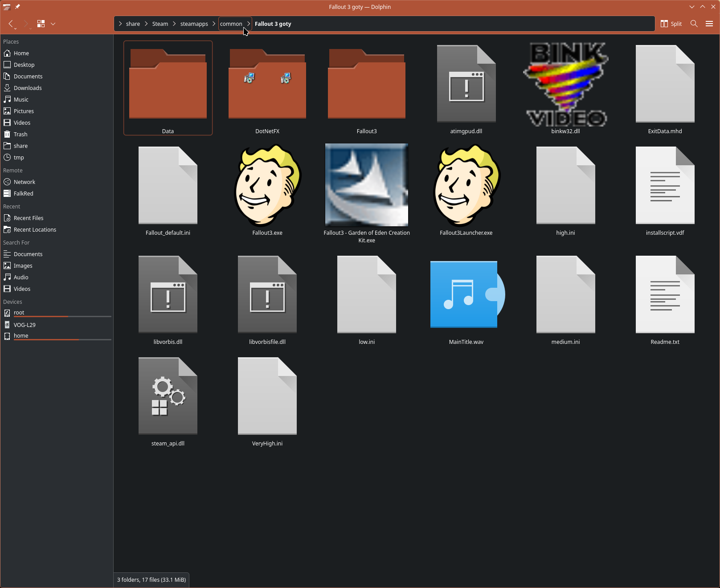Image resolution: width=720 pixels, height=588 pixels.
Task: Click the 'share' breadcrumb
Action: [133, 24]
